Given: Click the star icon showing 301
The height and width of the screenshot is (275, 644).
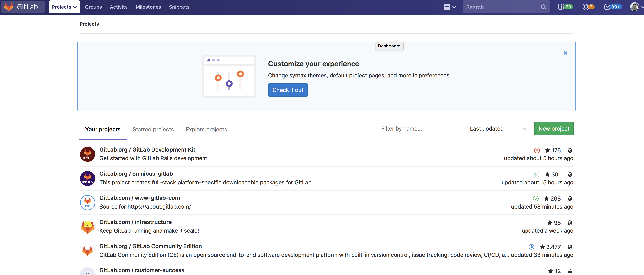Looking at the screenshot, I should [x=547, y=174].
